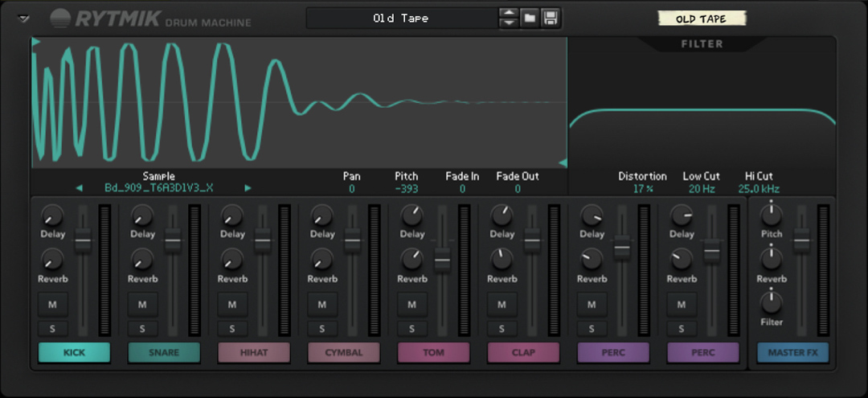Click the Hi Cut value 25.0 kHz
The image size is (868, 398).
[x=759, y=189]
